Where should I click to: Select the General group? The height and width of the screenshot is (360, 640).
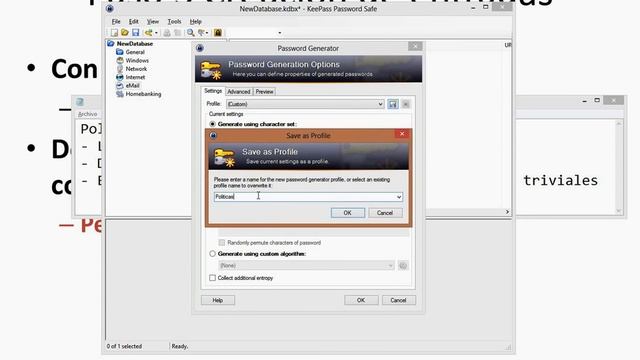135,52
